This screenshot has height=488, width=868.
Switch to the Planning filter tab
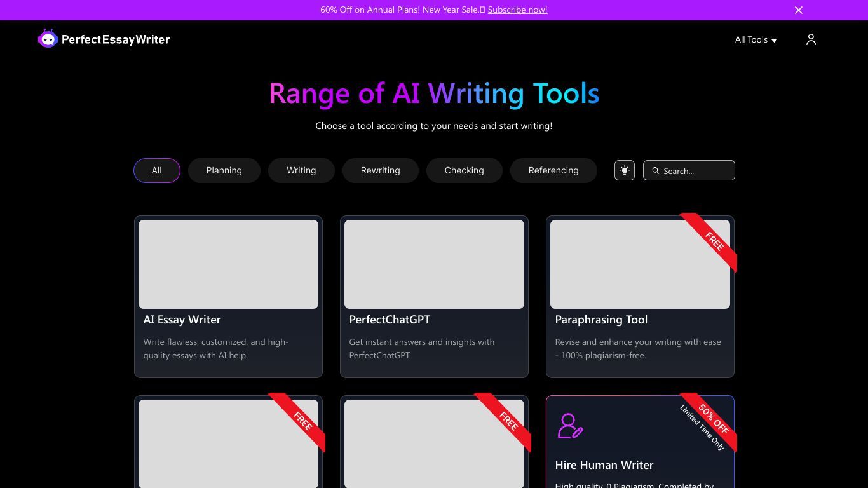point(224,170)
